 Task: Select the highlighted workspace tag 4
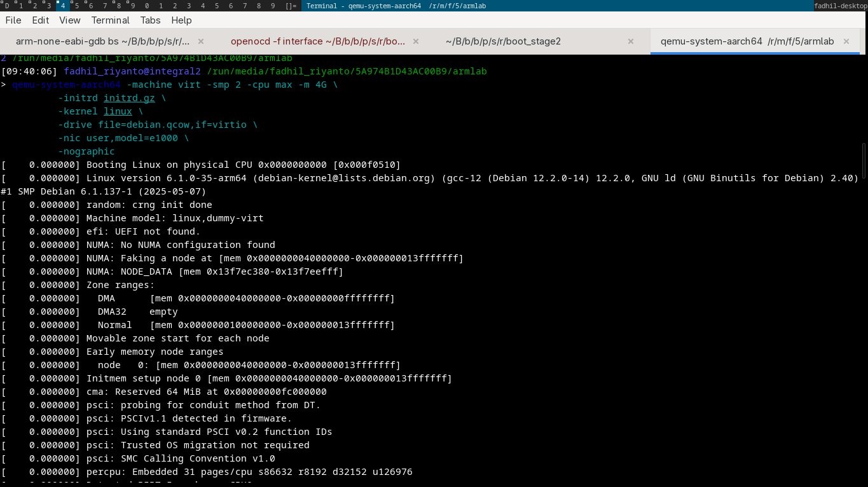point(62,6)
